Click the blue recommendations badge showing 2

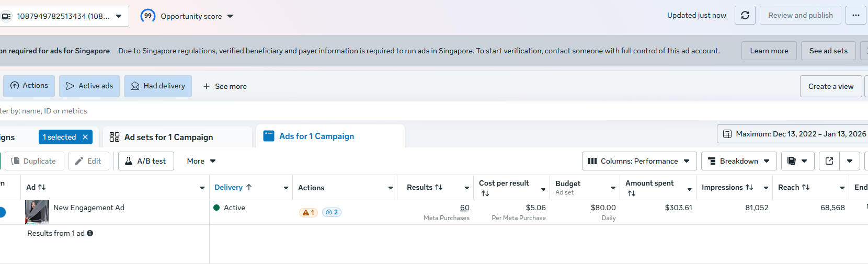coord(332,212)
